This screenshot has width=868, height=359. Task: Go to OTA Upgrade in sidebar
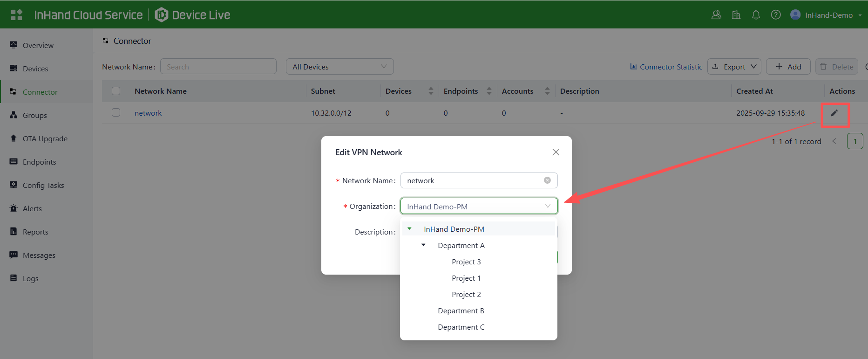(45, 138)
